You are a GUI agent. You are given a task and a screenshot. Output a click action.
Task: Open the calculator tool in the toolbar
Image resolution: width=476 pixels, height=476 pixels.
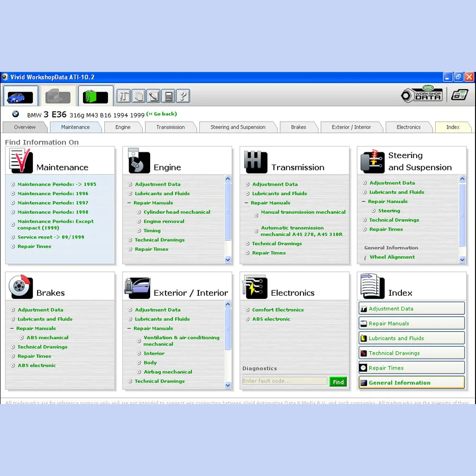pyautogui.click(x=168, y=96)
